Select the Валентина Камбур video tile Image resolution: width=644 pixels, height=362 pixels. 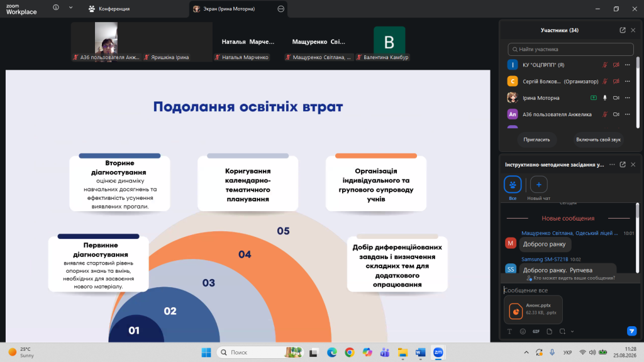click(389, 42)
